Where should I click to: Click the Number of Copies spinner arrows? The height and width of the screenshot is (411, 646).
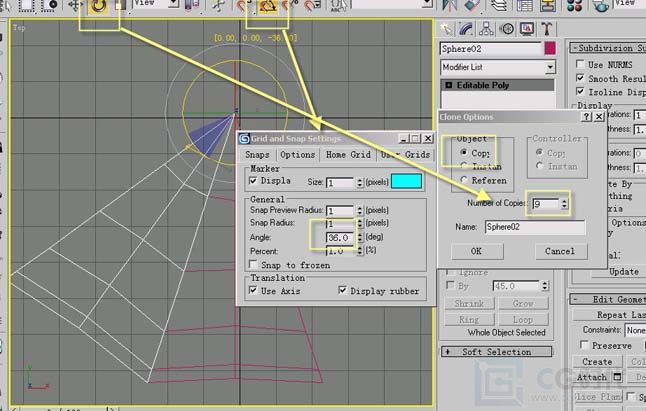[x=564, y=203]
